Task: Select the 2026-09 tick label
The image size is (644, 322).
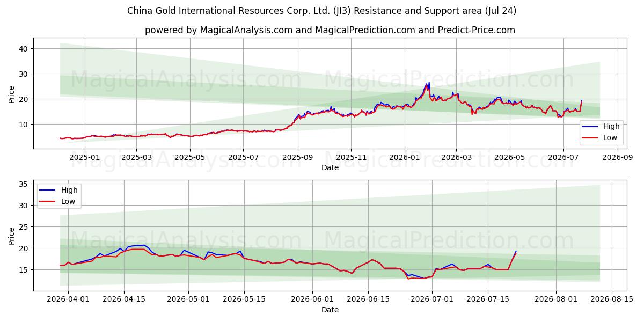Action: [x=617, y=157]
